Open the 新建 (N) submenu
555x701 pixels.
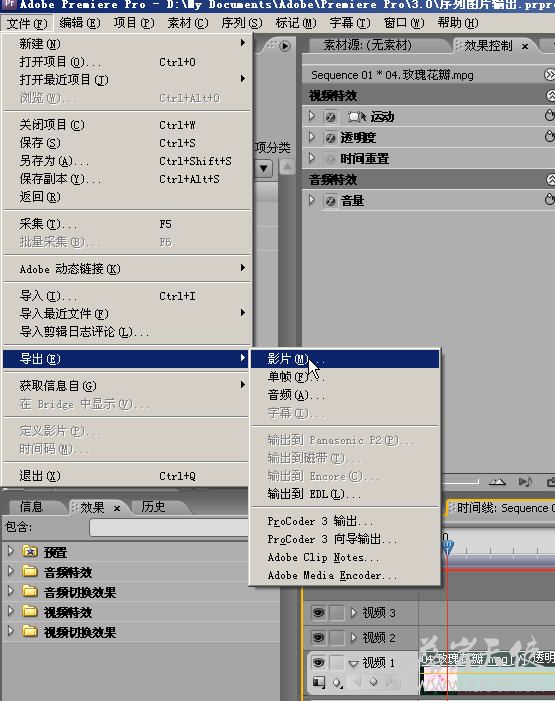coord(126,44)
